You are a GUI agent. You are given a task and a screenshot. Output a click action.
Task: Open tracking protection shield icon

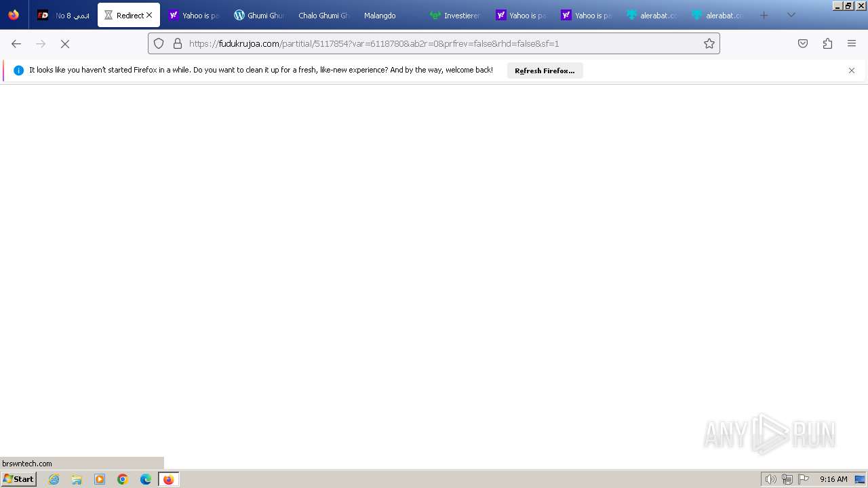[x=159, y=43]
